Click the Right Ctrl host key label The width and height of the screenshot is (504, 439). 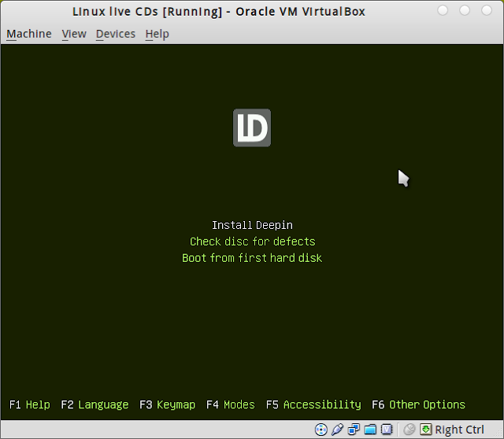pyautogui.click(x=459, y=430)
